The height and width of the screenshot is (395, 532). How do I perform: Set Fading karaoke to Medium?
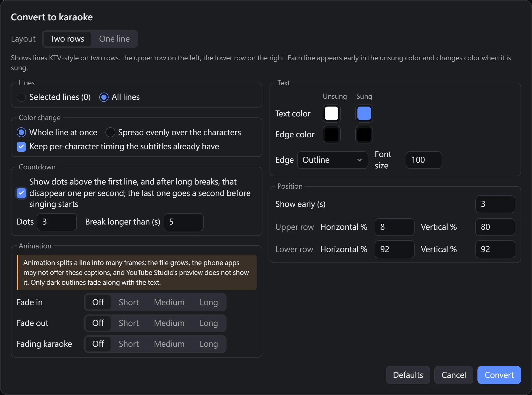pos(169,344)
